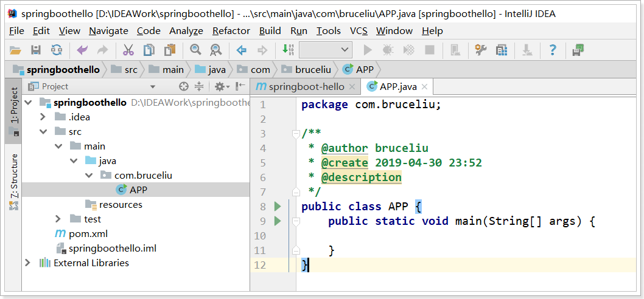
Task: Open the Refactor menu
Action: click(231, 31)
